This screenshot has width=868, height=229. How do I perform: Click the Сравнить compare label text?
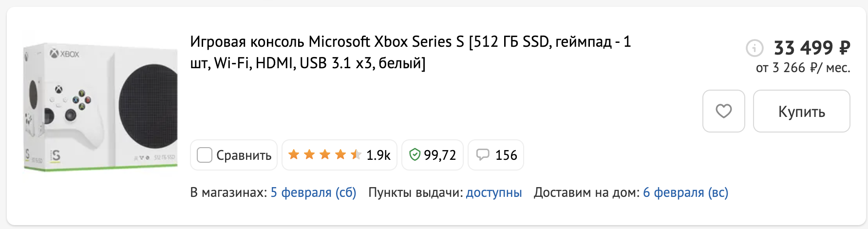tap(244, 155)
